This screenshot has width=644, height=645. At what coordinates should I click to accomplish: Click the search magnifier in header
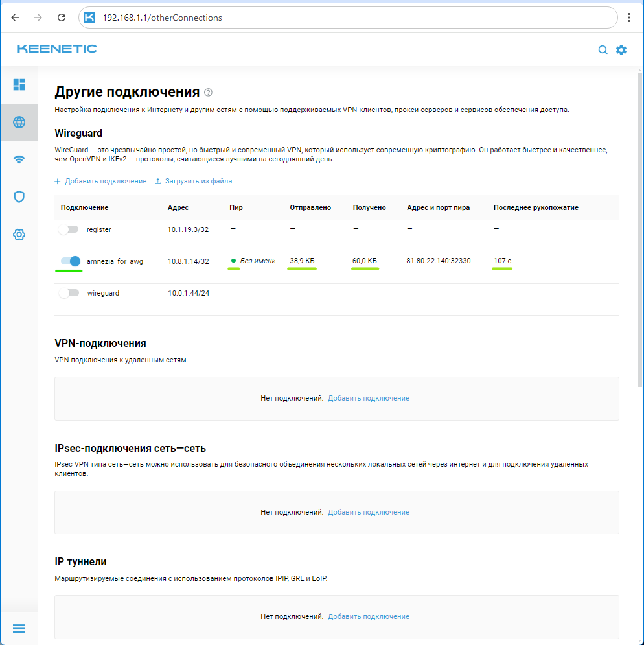(x=603, y=50)
